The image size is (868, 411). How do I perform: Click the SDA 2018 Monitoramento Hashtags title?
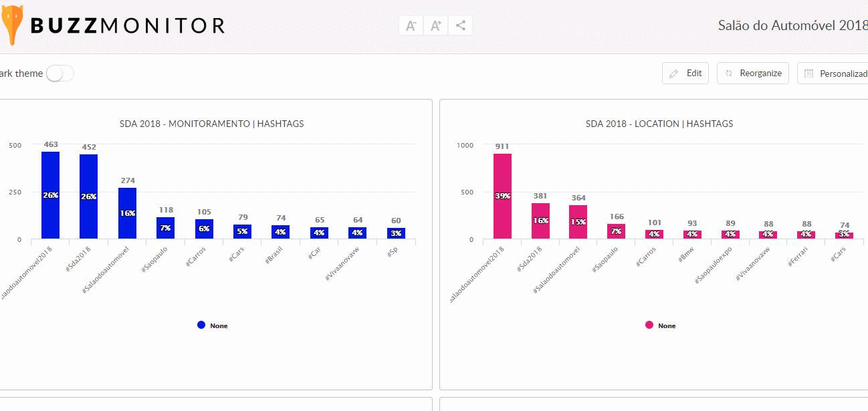211,124
